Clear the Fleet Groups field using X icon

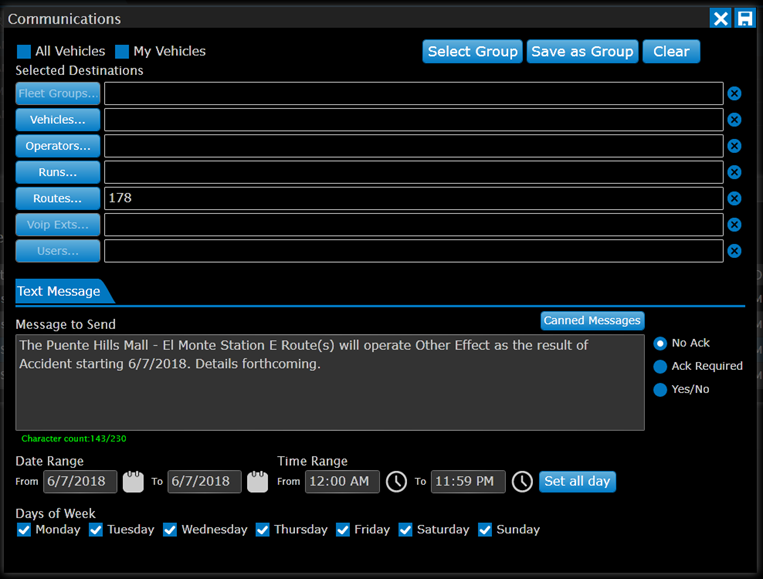click(x=734, y=94)
